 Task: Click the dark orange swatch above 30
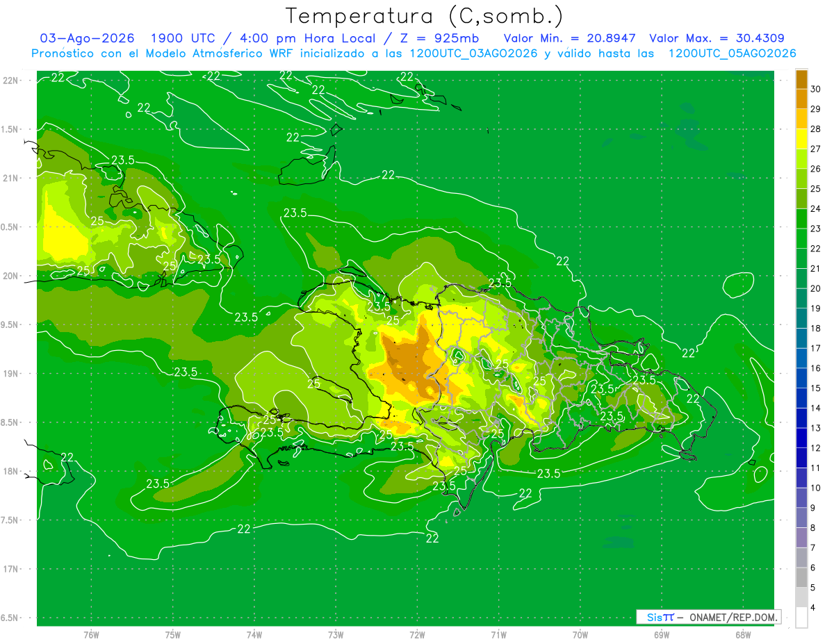801,79
